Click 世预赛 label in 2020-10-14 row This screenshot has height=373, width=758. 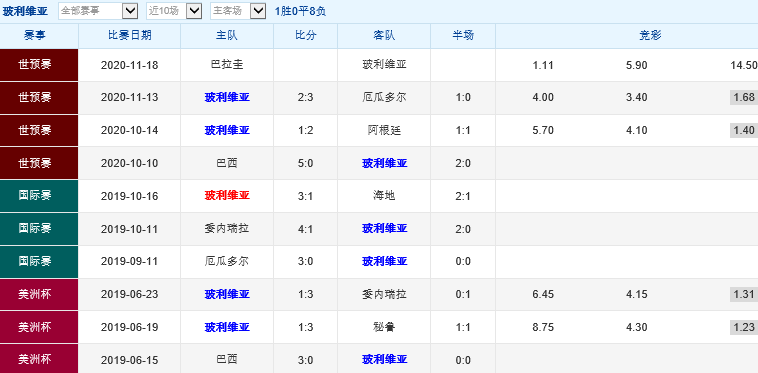click(35, 130)
